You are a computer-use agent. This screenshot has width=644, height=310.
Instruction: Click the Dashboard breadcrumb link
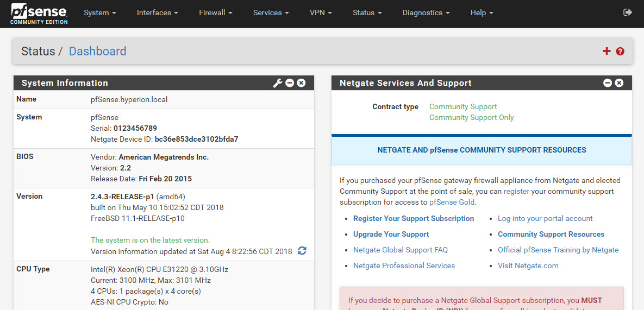(97, 51)
